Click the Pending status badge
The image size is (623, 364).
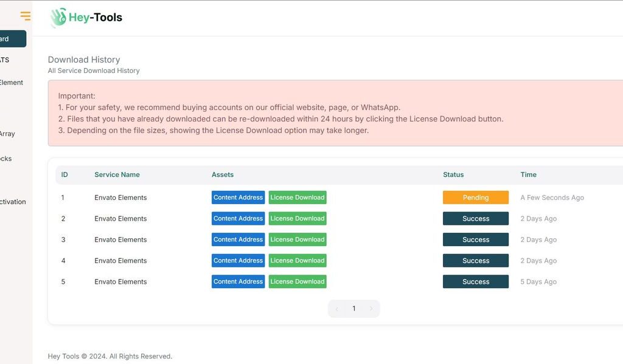click(476, 197)
